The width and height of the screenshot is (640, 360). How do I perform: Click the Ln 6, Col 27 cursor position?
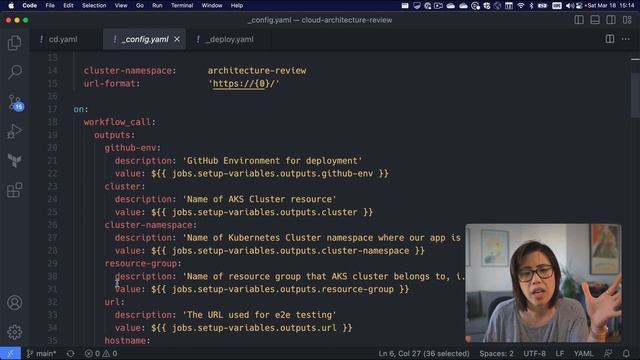pyautogui.click(x=424, y=353)
